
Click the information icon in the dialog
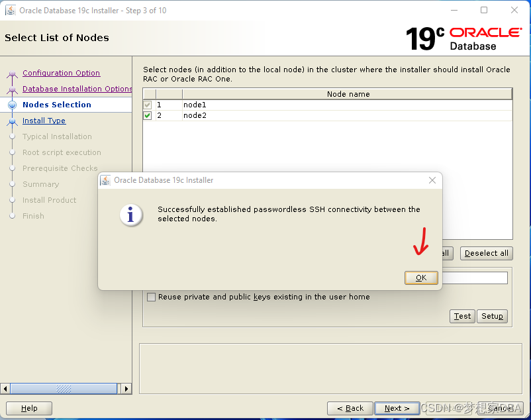[130, 215]
